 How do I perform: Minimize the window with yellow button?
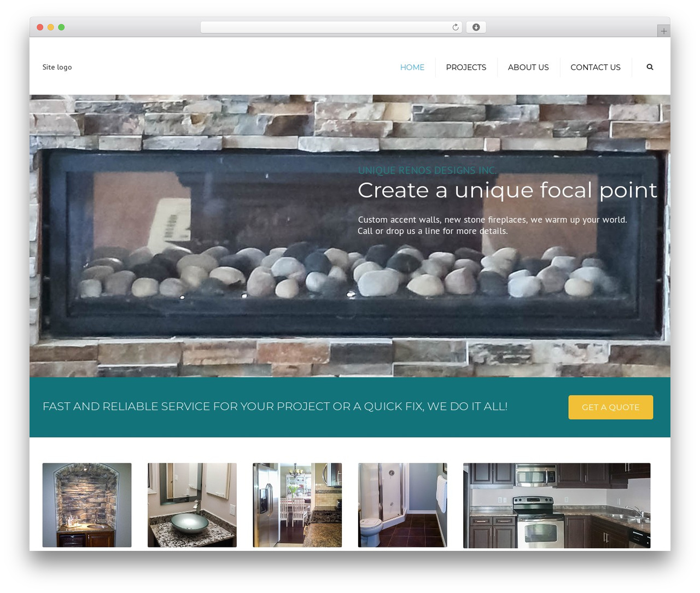(50, 27)
